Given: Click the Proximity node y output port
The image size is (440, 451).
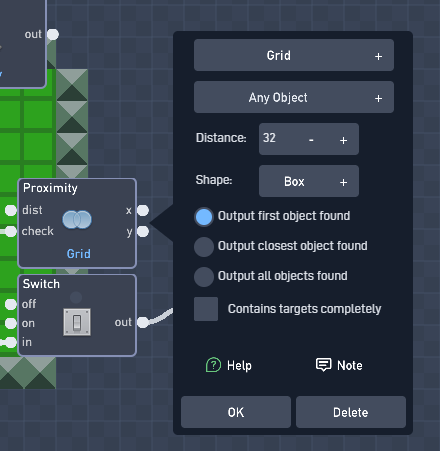Looking at the screenshot, I should [143, 231].
